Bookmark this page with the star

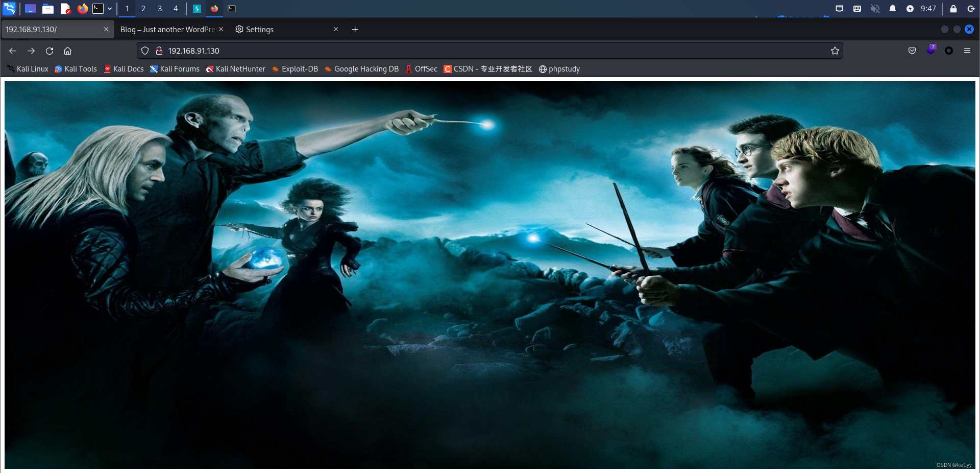pyautogui.click(x=835, y=51)
